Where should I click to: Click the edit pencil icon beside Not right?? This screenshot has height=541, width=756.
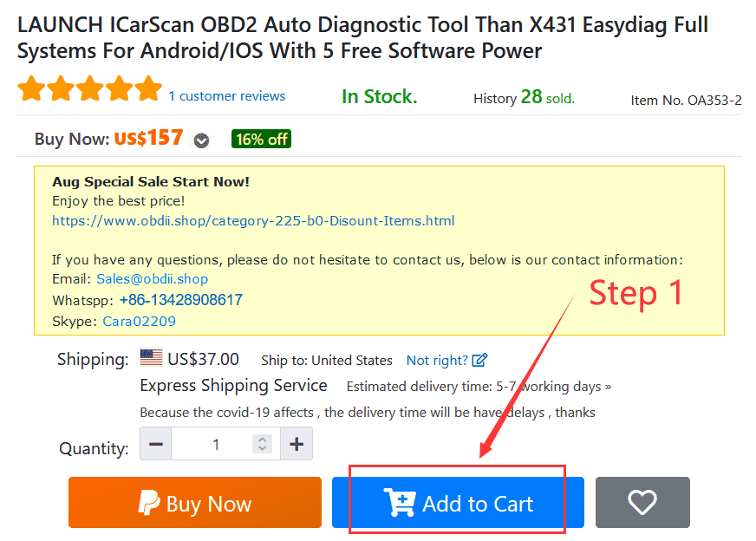479,360
